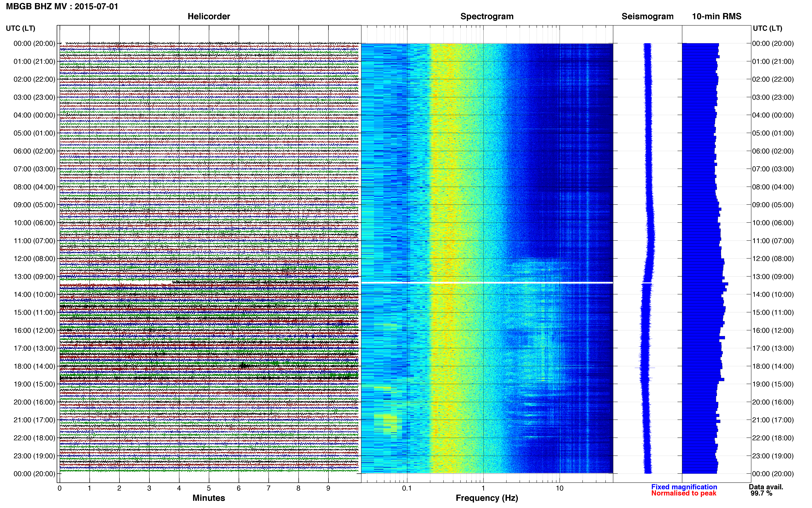Select the Minutes axis label
The width and height of the screenshot is (812, 508).
[x=209, y=498]
